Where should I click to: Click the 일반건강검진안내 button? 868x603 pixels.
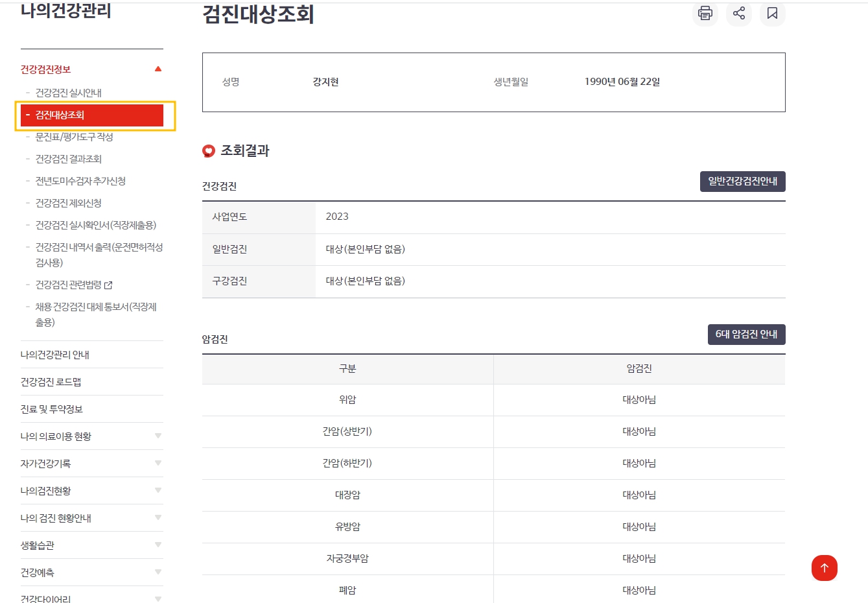point(742,182)
